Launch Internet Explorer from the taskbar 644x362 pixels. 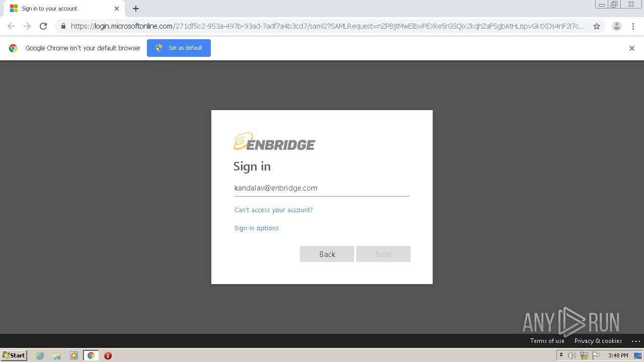(x=40, y=355)
